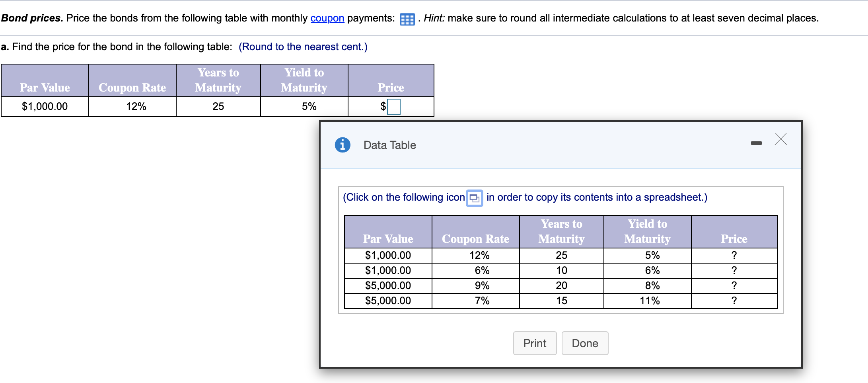Click the blue info icon beside Data Table
This screenshot has width=868, height=383.
(343, 145)
